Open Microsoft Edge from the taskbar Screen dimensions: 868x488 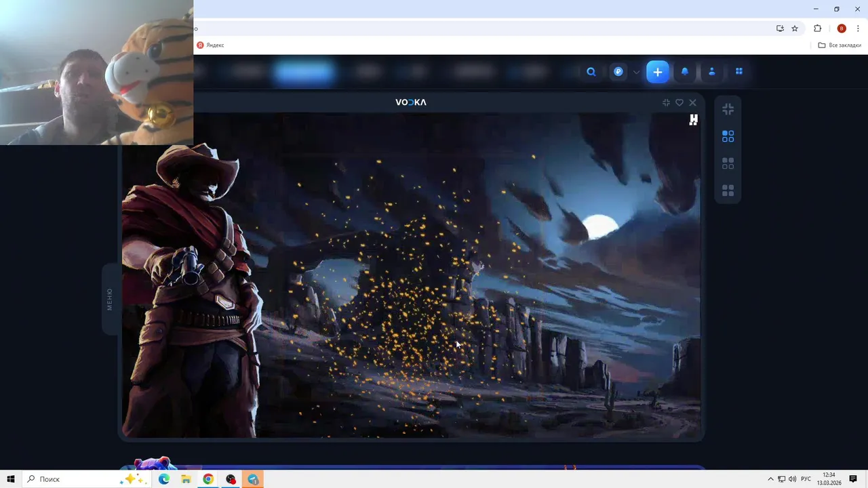click(164, 479)
